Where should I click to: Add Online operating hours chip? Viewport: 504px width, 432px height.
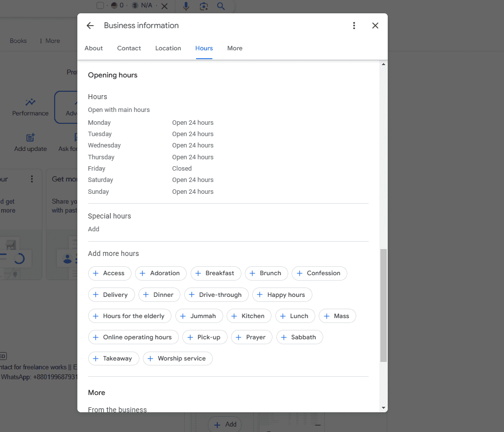click(133, 337)
